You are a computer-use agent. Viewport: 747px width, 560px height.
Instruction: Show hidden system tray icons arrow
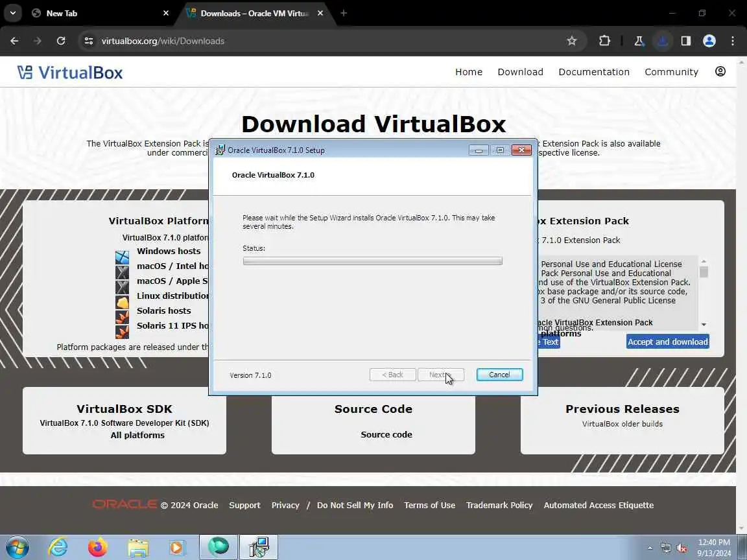click(x=650, y=548)
